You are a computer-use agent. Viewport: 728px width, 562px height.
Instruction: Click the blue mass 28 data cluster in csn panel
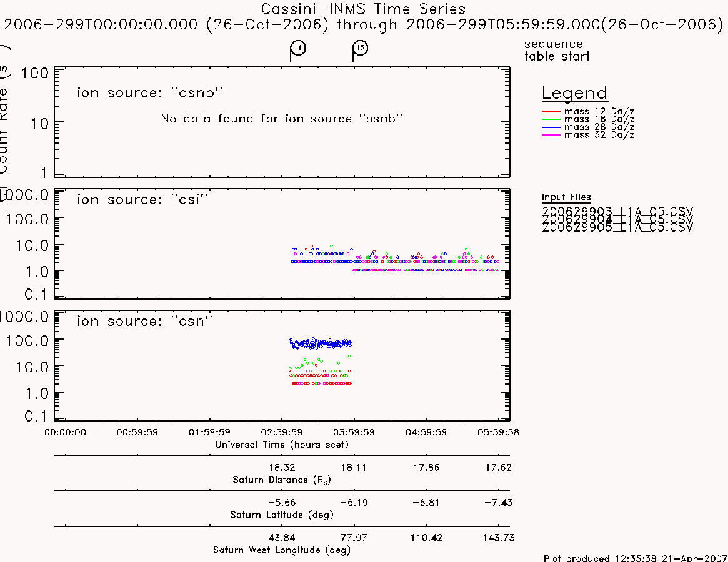[321, 343]
